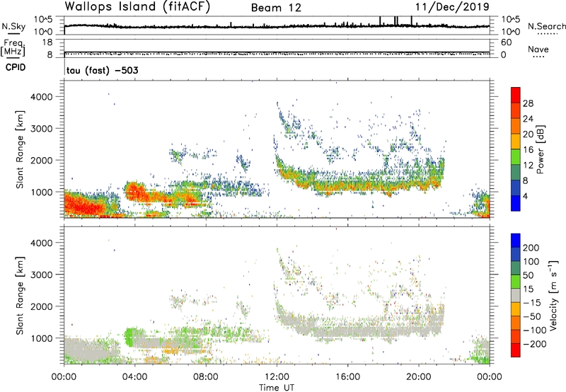Click the '28' tick on the power scale

point(528,103)
